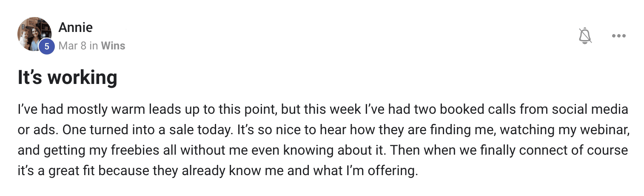Viewport: 644px width, 196px height.
Task: Click the blue level 5 badge
Action: (x=47, y=46)
